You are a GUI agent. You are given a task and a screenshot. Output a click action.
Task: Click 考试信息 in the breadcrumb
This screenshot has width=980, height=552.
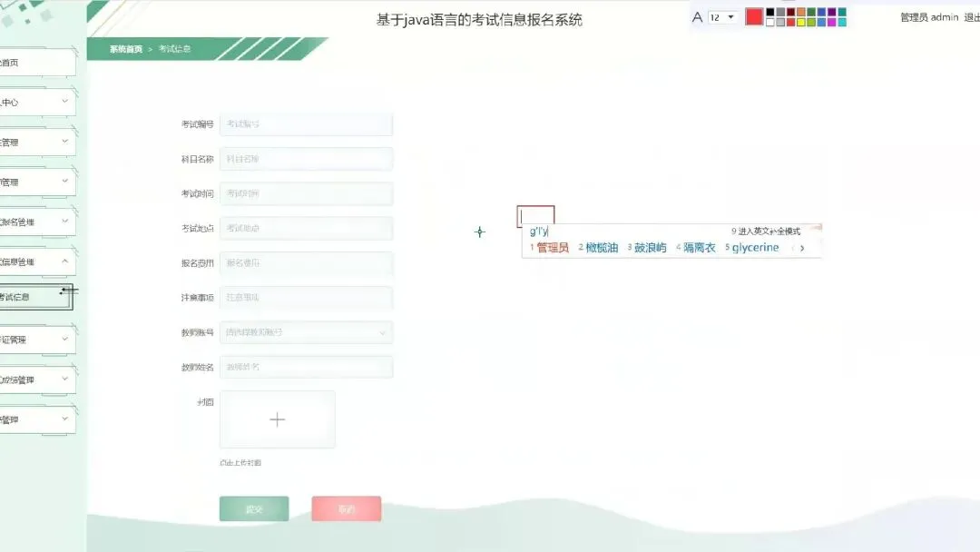174,49
